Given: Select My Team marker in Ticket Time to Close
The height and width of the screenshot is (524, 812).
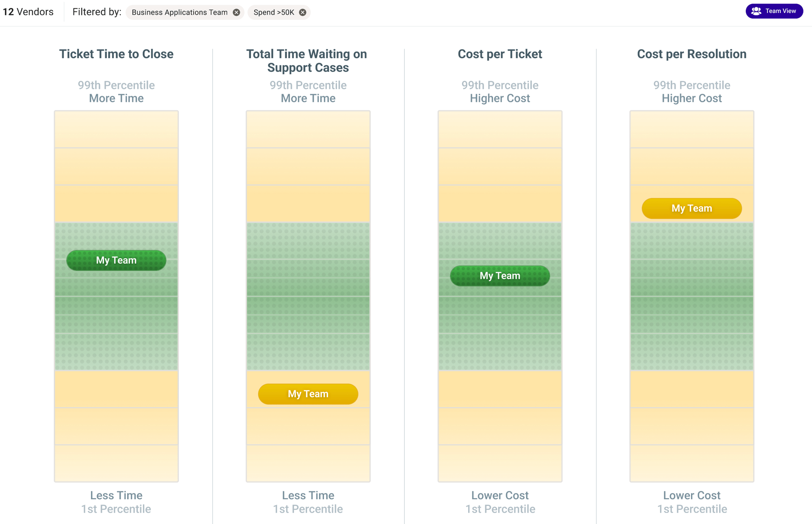Looking at the screenshot, I should 116,260.
